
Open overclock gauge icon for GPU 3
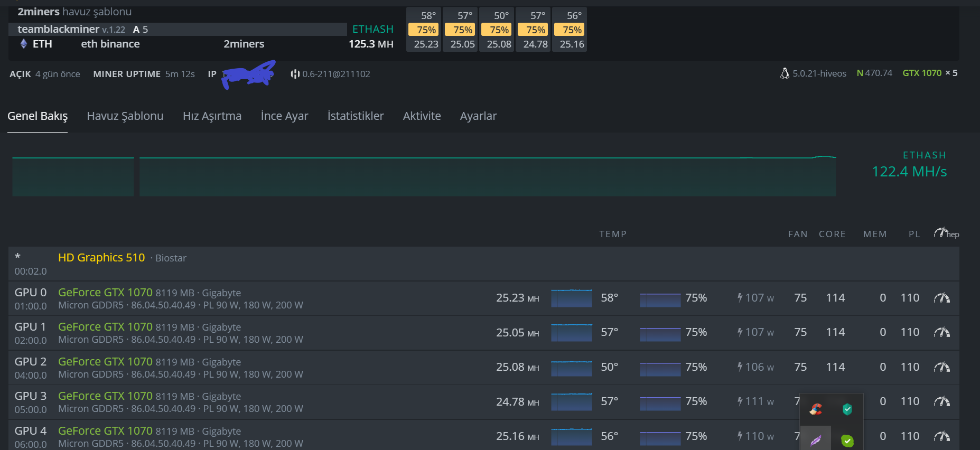pos(941,401)
